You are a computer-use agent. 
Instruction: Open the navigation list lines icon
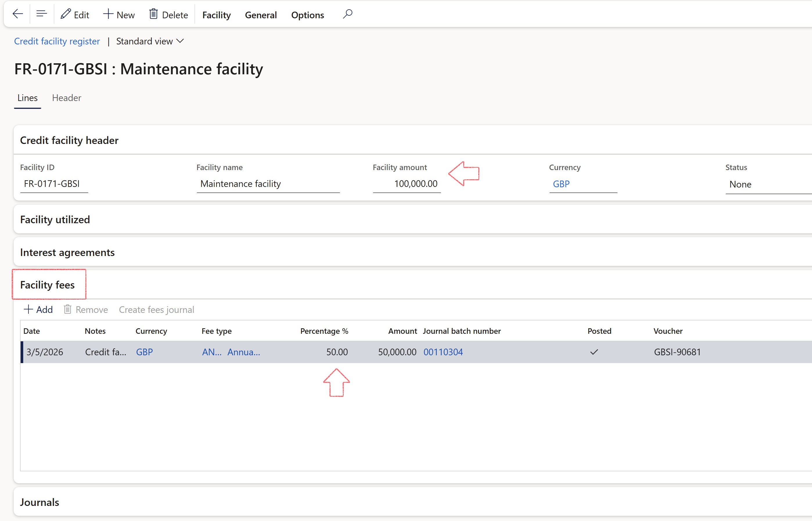pos(42,14)
